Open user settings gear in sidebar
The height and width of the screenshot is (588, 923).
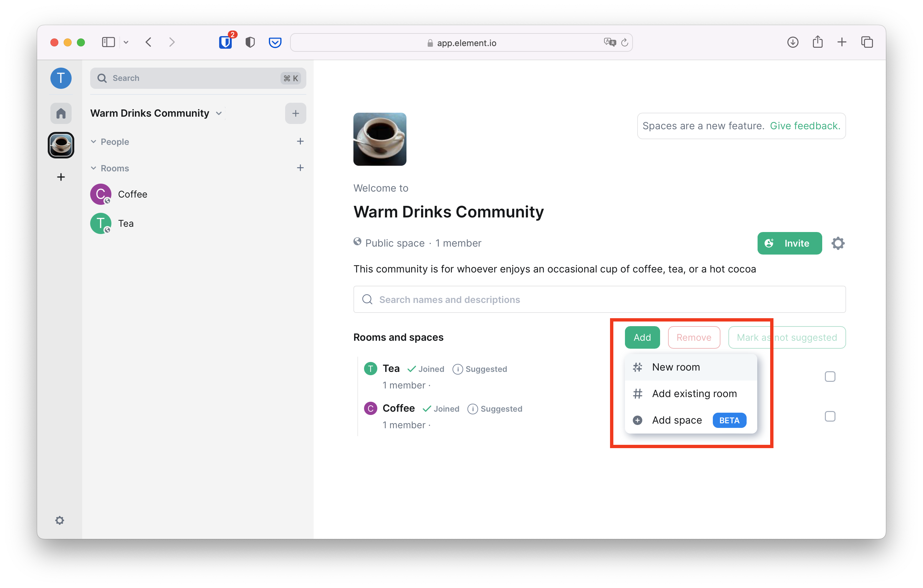[x=59, y=520]
